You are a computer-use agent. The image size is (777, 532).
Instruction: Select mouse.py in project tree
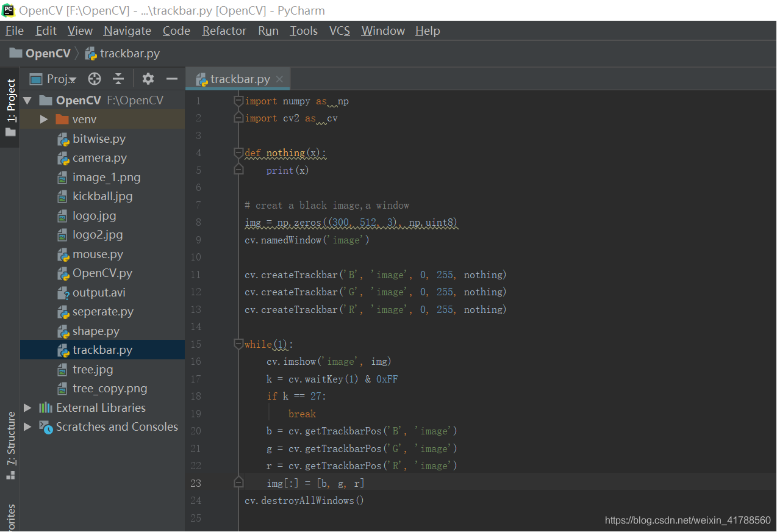[x=98, y=254]
